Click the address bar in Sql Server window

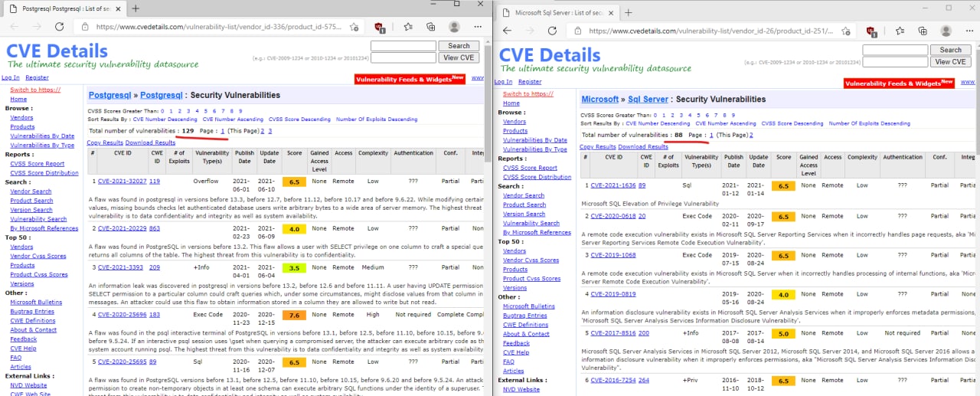pyautogui.click(x=710, y=31)
